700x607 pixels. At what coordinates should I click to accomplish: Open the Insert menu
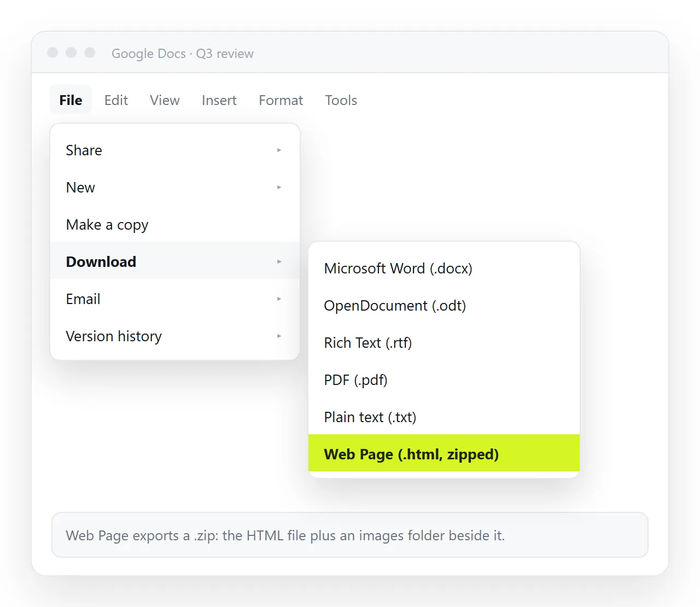[219, 100]
